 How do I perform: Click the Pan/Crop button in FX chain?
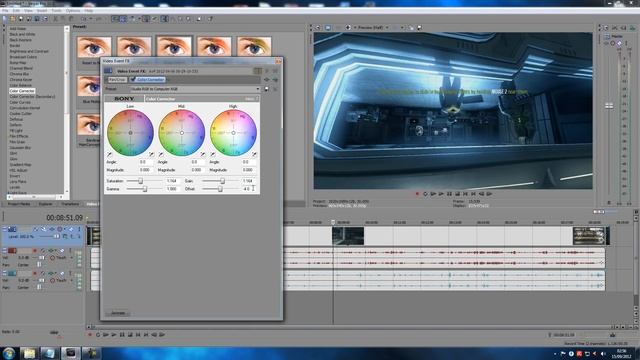(117, 80)
